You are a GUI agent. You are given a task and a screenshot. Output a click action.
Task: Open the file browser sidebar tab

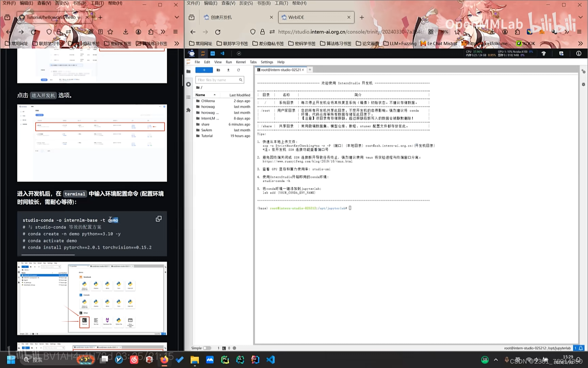pyautogui.click(x=189, y=71)
